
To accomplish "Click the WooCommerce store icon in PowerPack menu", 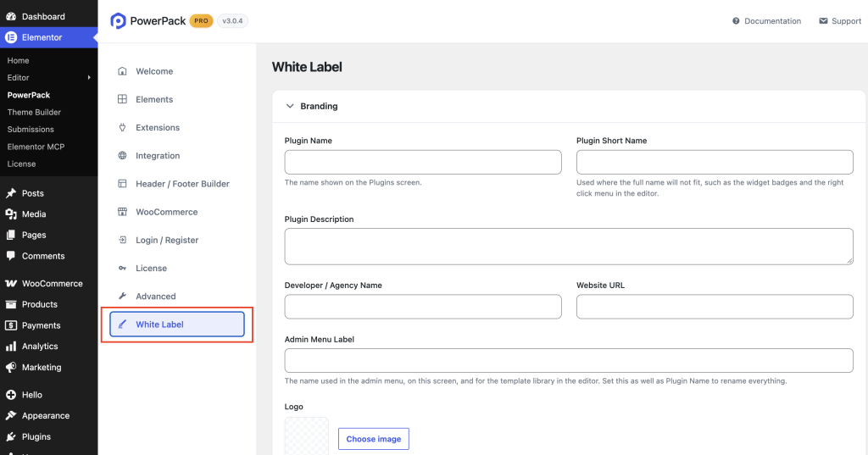I will pyautogui.click(x=122, y=212).
